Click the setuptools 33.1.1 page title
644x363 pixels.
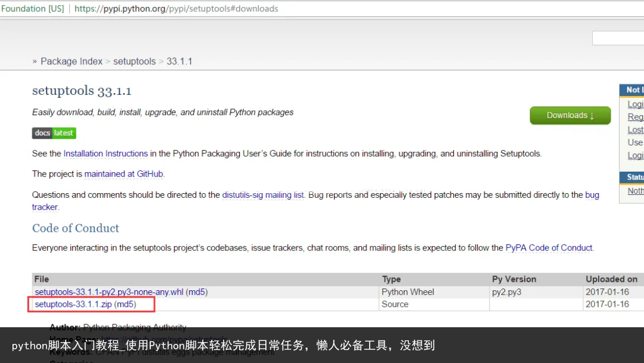coord(82,91)
